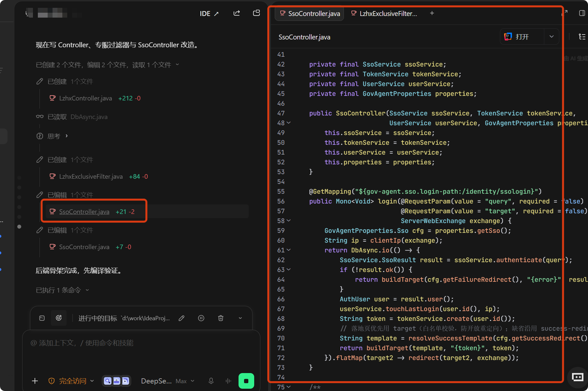Click the share icon in the chat header
The width and height of the screenshot is (588, 391).
tap(237, 13)
